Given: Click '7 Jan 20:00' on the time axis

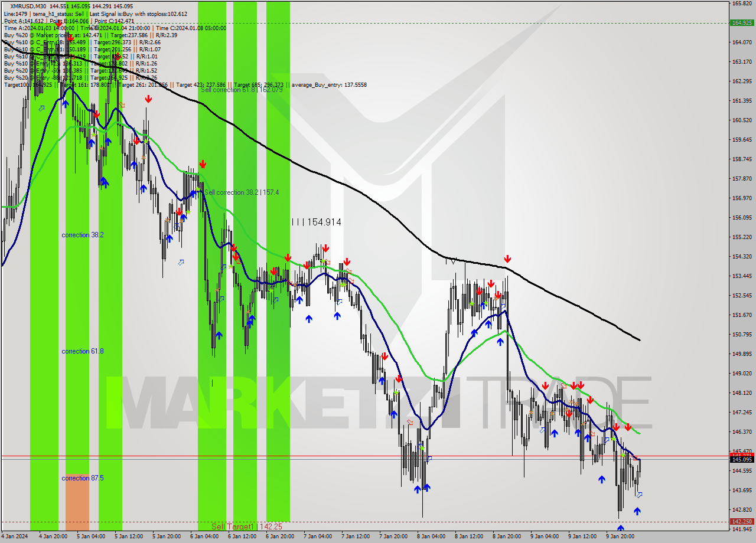Looking at the screenshot, I should tap(393, 537).
